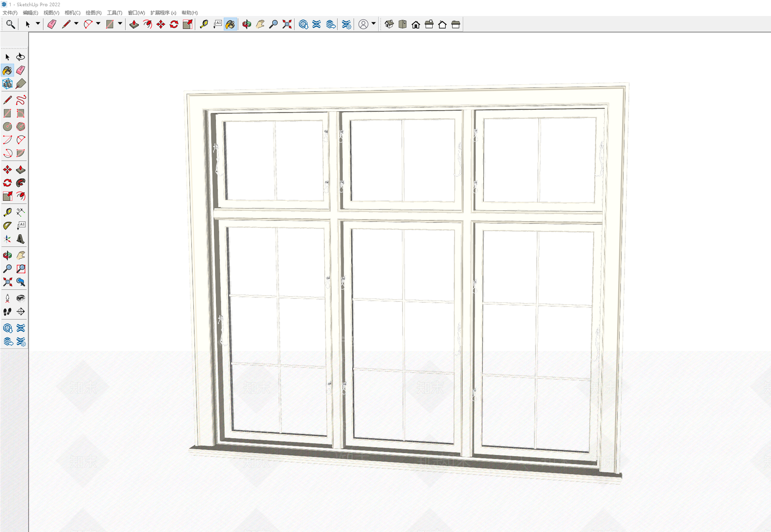771x532 pixels.
Task: Open the 窗口(W) menu
Action: click(x=136, y=13)
